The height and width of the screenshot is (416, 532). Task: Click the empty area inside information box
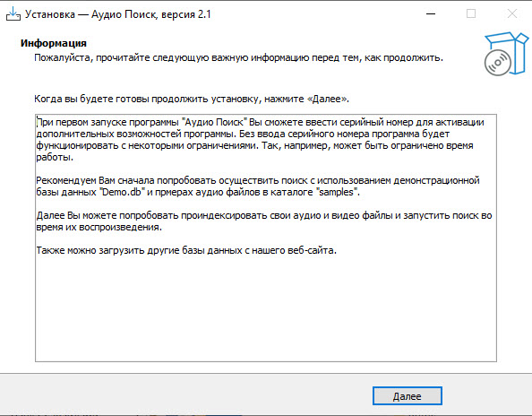point(266,309)
